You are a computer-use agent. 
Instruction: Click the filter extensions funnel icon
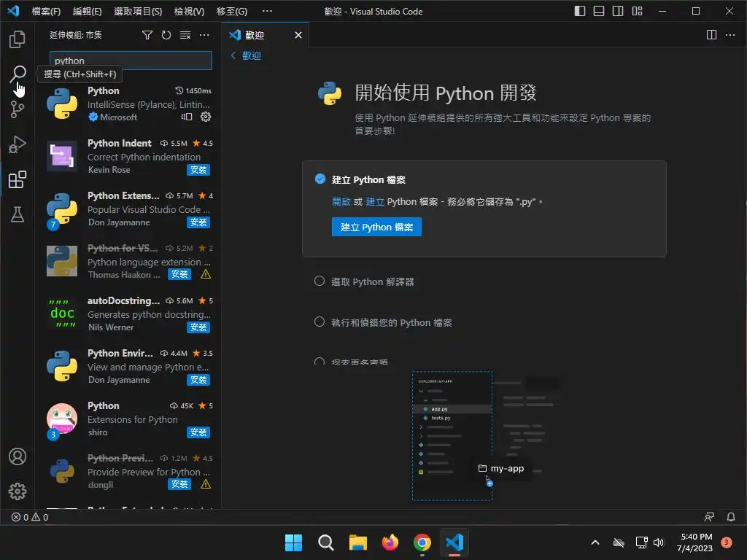(x=147, y=35)
